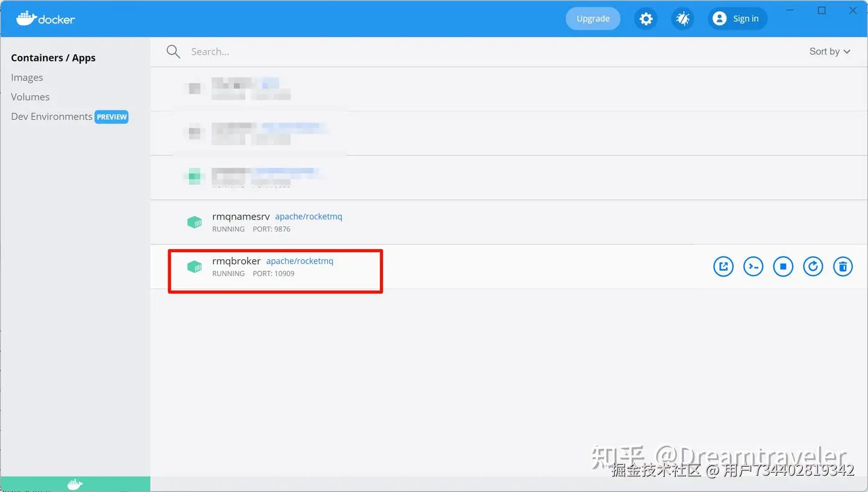
Task: Click the search magnifier icon
Action: (174, 52)
